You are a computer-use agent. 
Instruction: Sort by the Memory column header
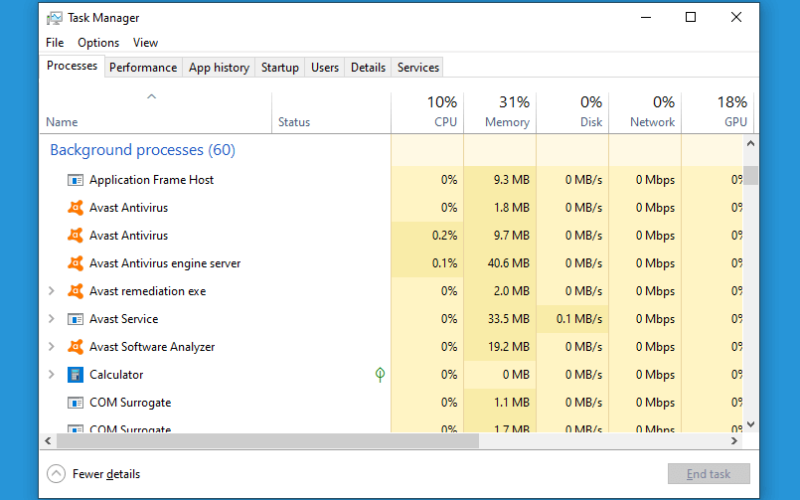click(500, 113)
